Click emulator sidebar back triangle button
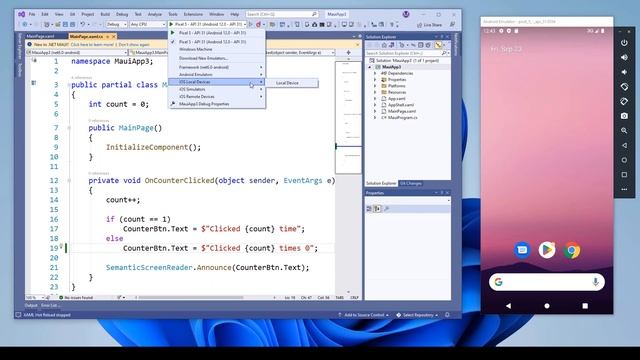The height and width of the screenshot is (360, 640). (624, 145)
